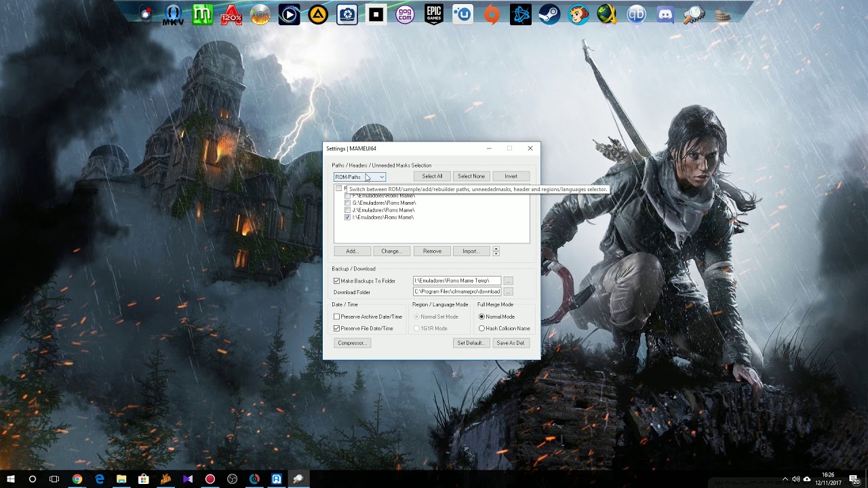Check the G:\Emuladores\Roms Mame\ path
This screenshot has height=488, width=868.
[x=348, y=203]
